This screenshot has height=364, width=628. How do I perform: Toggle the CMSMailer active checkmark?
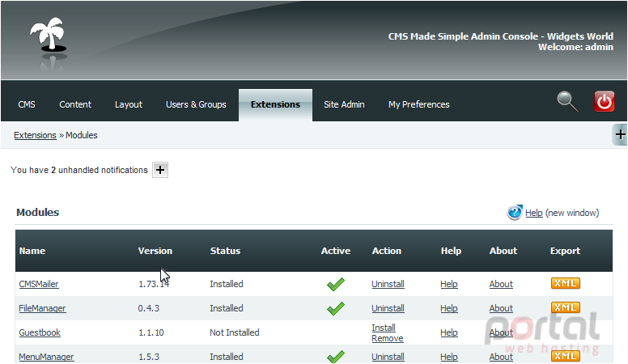(x=336, y=284)
